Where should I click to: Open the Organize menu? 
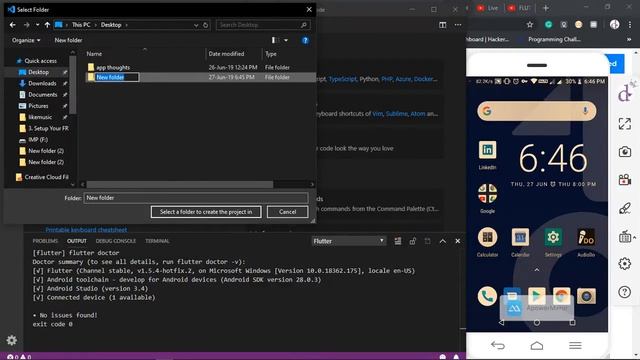(x=26, y=40)
